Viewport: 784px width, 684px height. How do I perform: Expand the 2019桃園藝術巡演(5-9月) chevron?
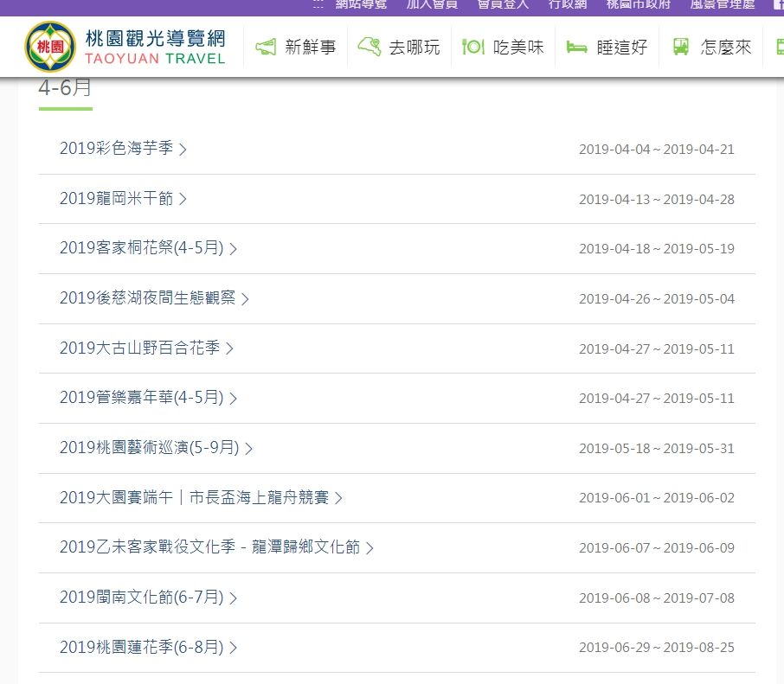point(249,448)
